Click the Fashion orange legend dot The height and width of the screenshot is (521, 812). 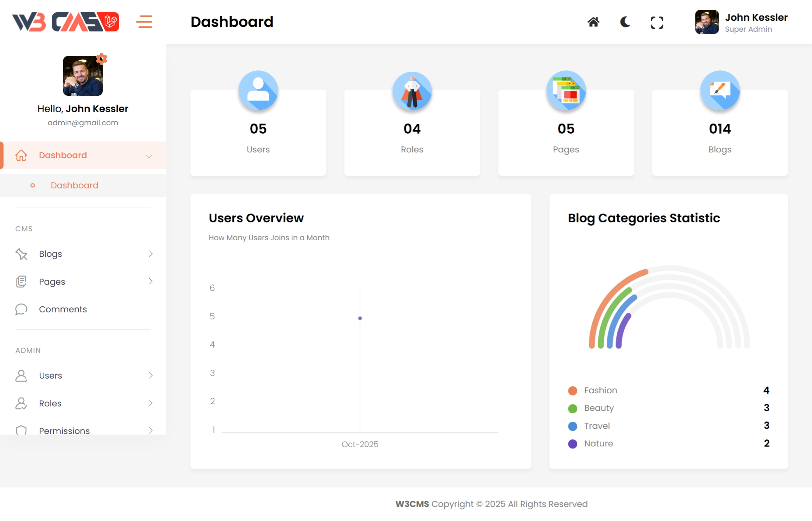pyautogui.click(x=572, y=391)
